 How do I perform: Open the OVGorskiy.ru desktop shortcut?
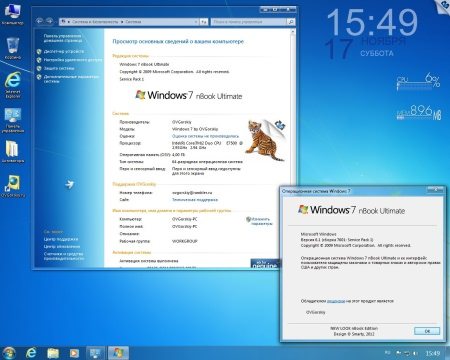[x=13, y=186]
